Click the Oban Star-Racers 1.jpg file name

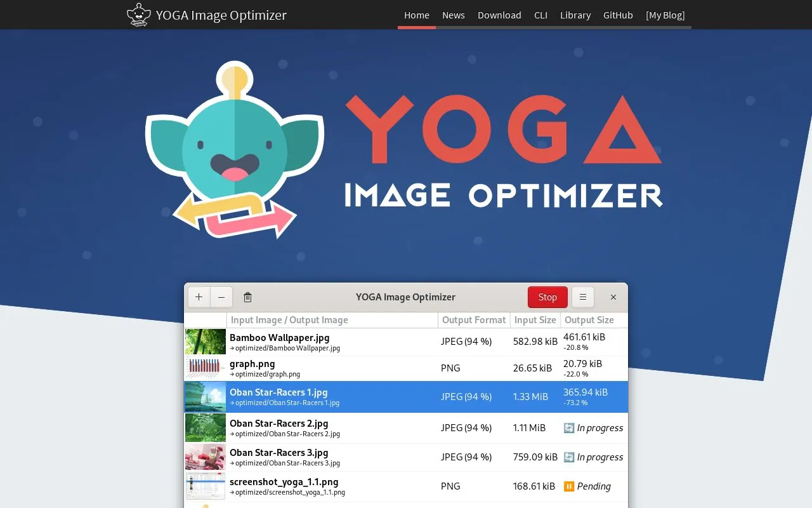click(278, 392)
